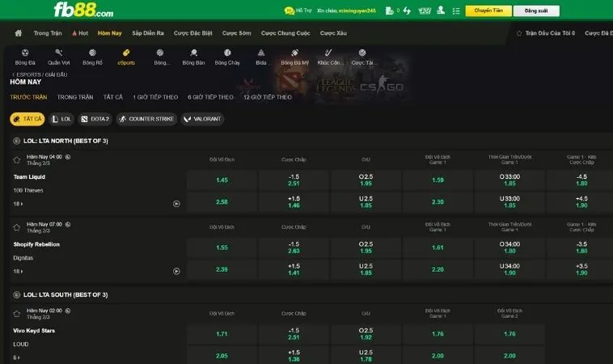The image size is (613, 364).
Task: Click the yellow Chuyển Tiền button
Action: [488, 11]
